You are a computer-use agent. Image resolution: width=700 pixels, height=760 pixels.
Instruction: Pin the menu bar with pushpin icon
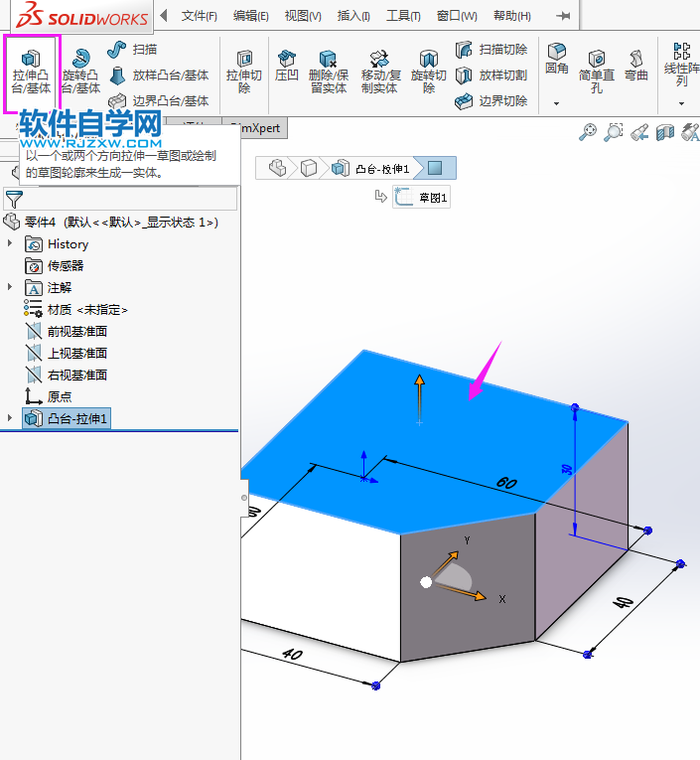point(563,16)
